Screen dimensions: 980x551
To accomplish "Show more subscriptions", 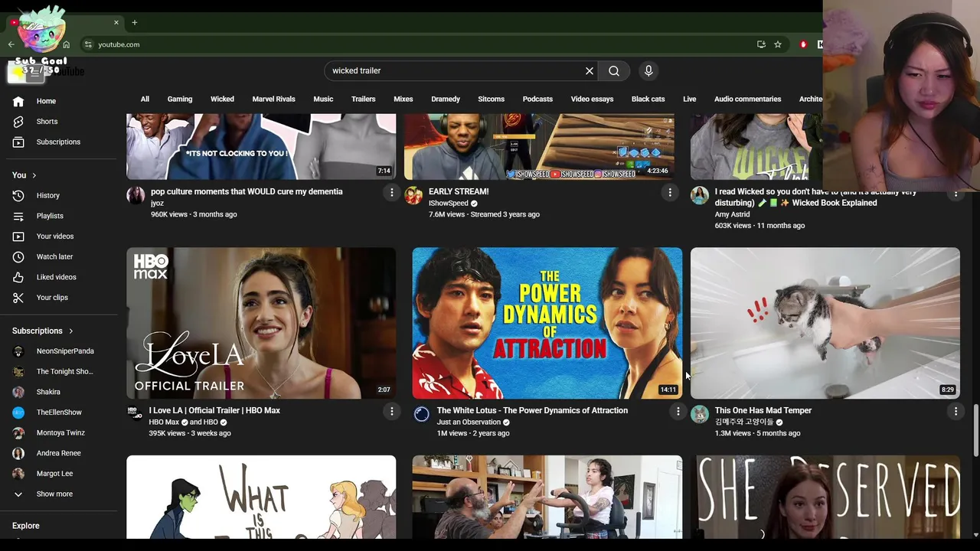I will (x=54, y=494).
